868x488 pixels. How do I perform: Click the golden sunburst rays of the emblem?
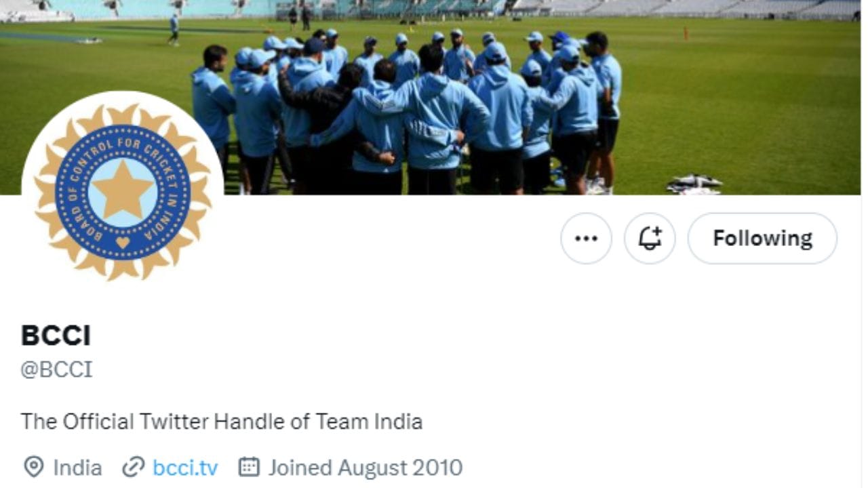pyautogui.click(x=123, y=192)
